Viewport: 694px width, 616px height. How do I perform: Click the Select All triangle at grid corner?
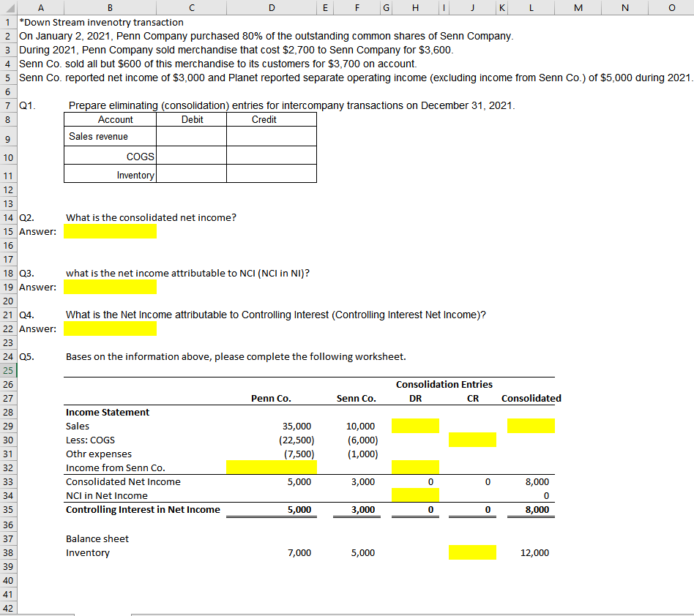click(x=10, y=7)
